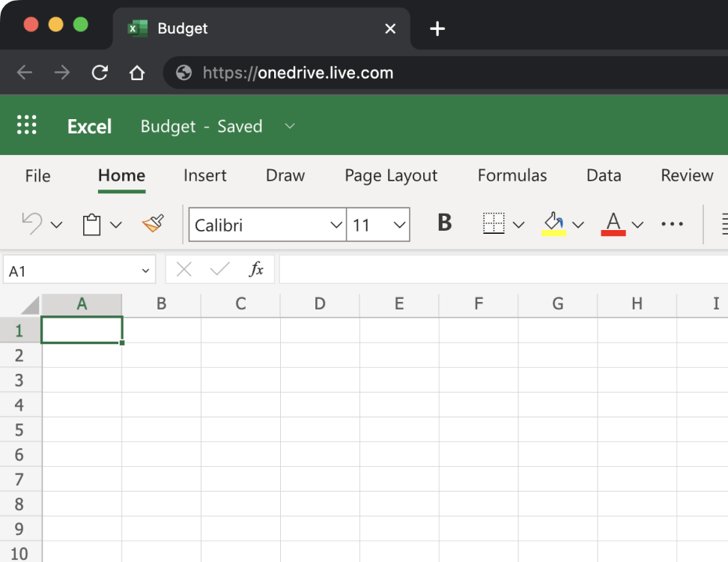Expand the Undo dropdown arrow
This screenshot has width=728, height=562.
57,226
